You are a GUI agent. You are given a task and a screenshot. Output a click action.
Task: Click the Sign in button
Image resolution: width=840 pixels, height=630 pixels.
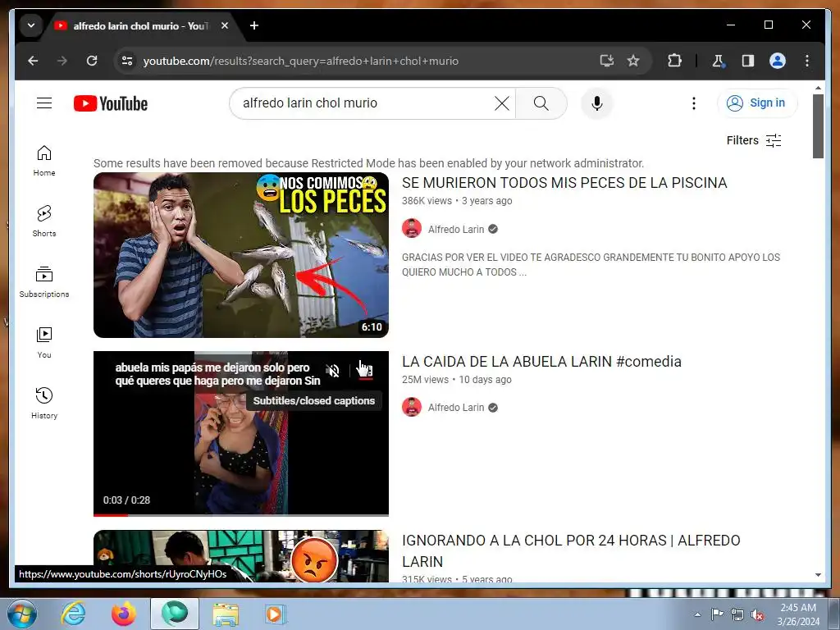point(757,103)
